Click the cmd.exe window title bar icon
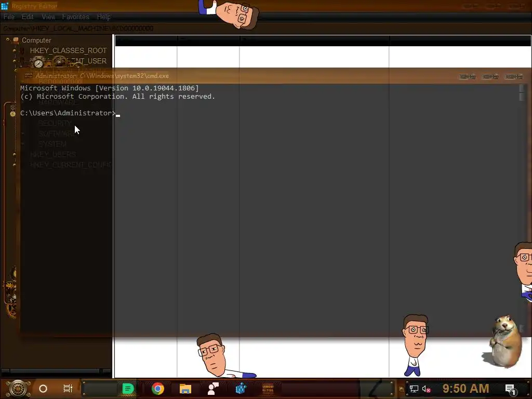The width and height of the screenshot is (532, 399). click(x=29, y=76)
